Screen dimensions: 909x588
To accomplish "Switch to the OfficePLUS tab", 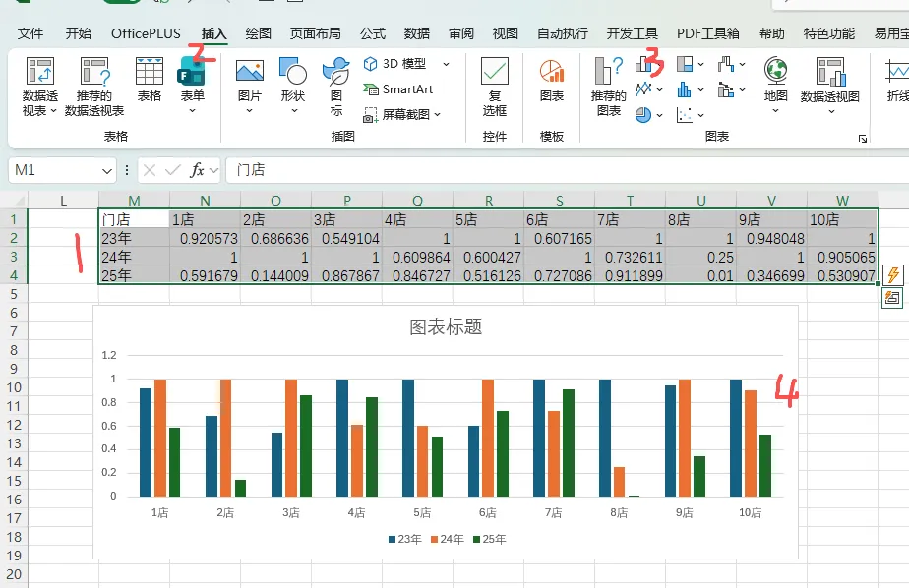I will [146, 33].
